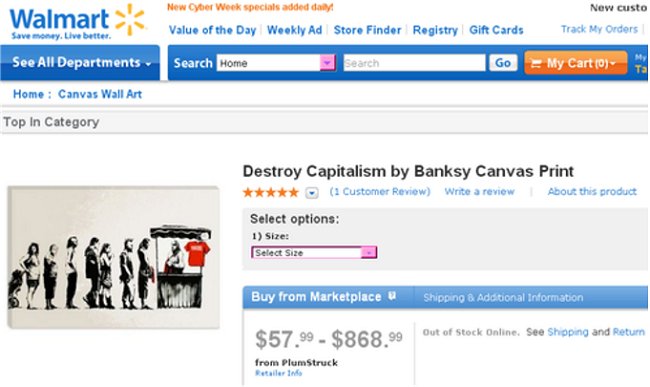Click the Go search button
This screenshot has height=387, width=650.
[x=503, y=63]
